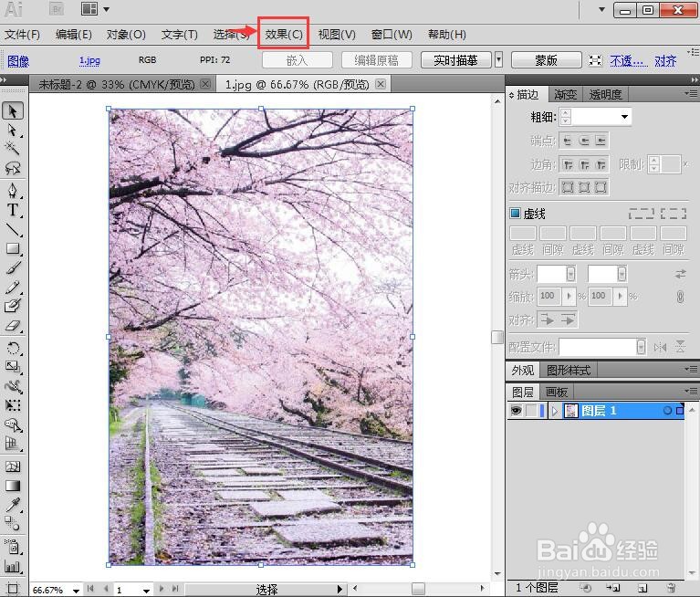Expand 图层 1 disclosure triangle
The height and width of the screenshot is (597, 700).
[555, 411]
